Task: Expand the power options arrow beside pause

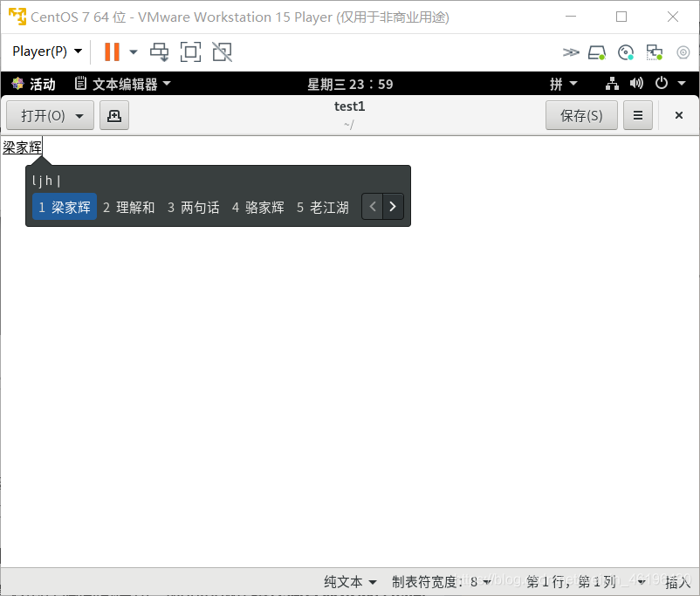Action: (x=133, y=51)
